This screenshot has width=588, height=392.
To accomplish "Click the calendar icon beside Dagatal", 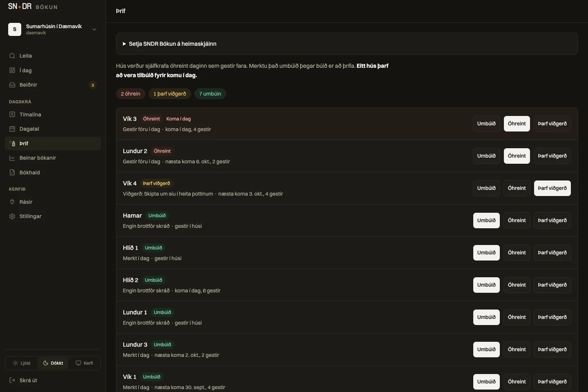I will 12,129.
